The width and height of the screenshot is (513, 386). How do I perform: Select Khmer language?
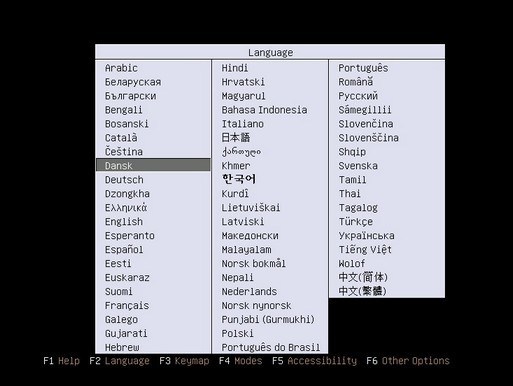236,166
